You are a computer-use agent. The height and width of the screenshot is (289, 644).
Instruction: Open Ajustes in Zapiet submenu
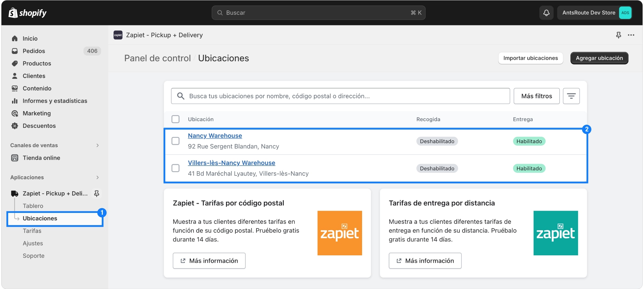pyautogui.click(x=33, y=243)
